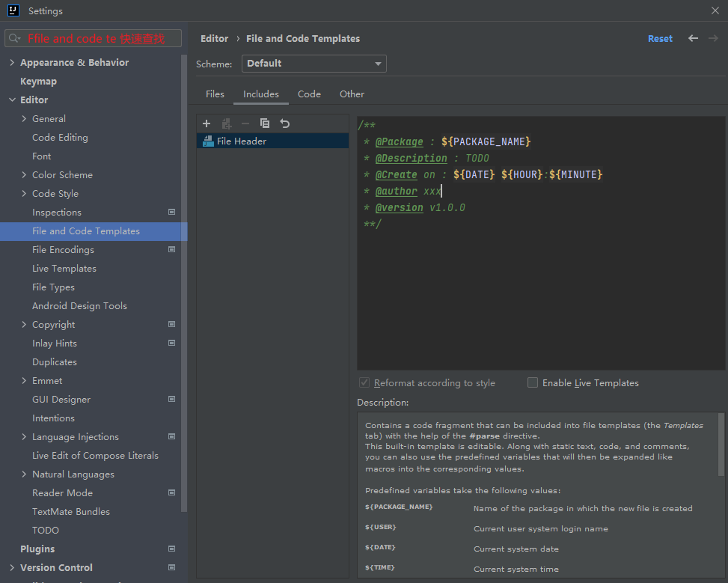Click project-level icon beside File Encodings
This screenshot has height=583, width=728.
pyautogui.click(x=172, y=249)
